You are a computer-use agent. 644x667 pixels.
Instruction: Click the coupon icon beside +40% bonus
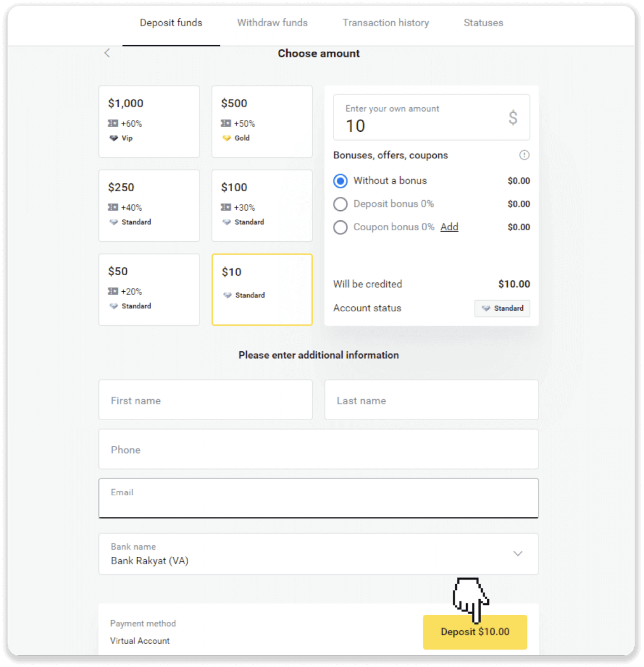tap(113, 207)
